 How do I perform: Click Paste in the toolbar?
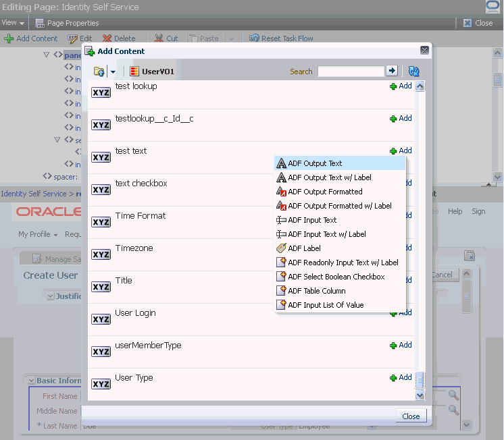[203, 38]
